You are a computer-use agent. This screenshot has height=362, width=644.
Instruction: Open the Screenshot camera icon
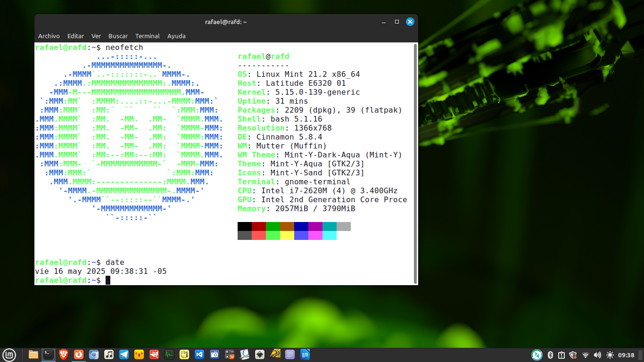click(215, 354)
